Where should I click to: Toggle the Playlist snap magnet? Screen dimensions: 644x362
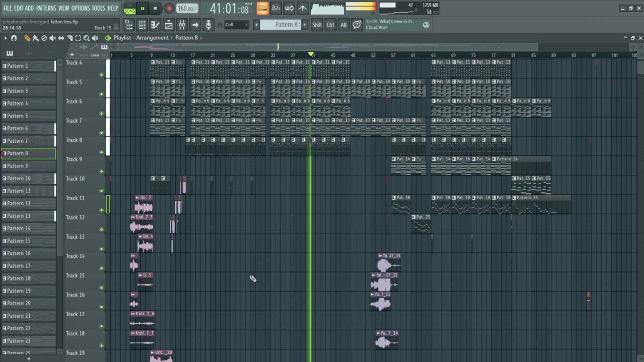(x=14, y=38)
